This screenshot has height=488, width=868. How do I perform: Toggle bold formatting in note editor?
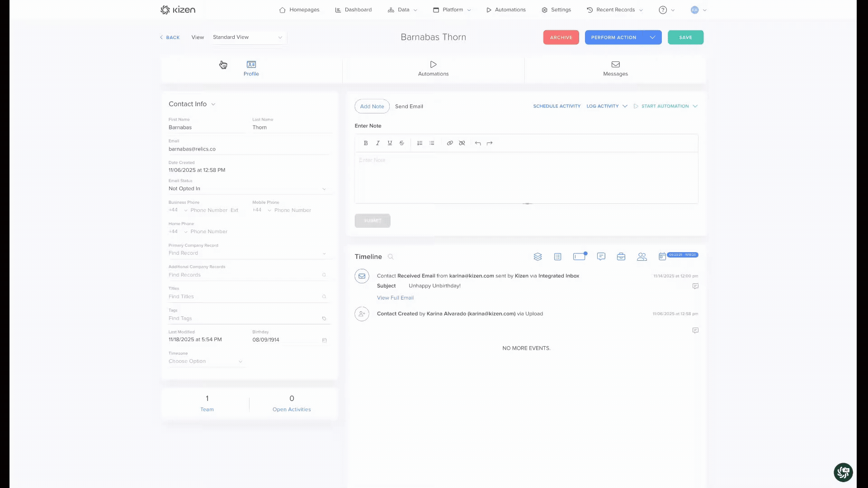tap(366, 143)
